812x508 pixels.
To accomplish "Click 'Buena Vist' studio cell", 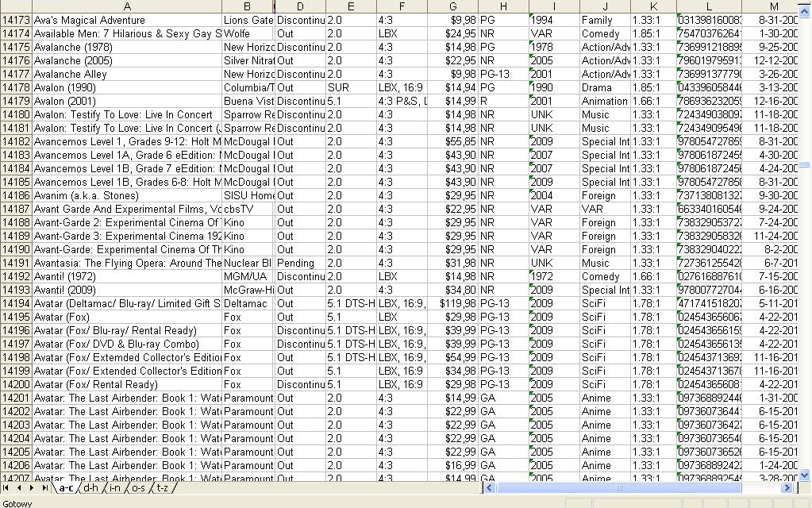I will [248, 101].
